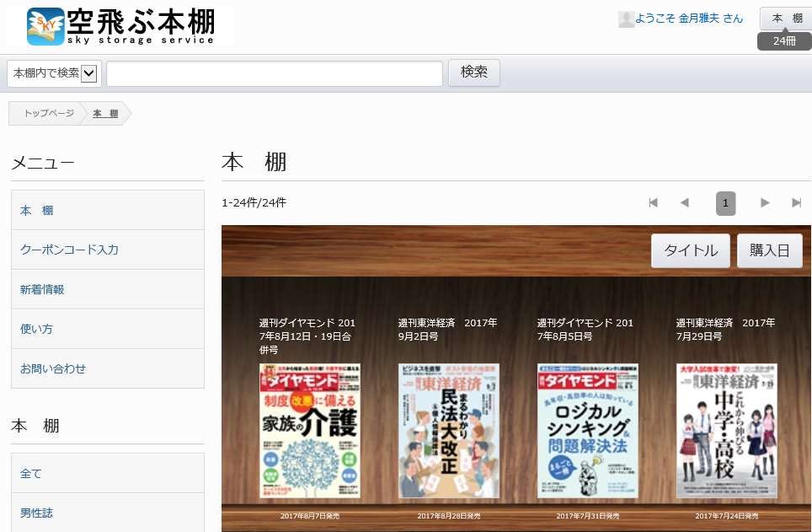The height and width of the screenshot is (532, 812).
Task: Open the 本棚内で検索 search scope dropdown
Action: click(x=54, y=73)
